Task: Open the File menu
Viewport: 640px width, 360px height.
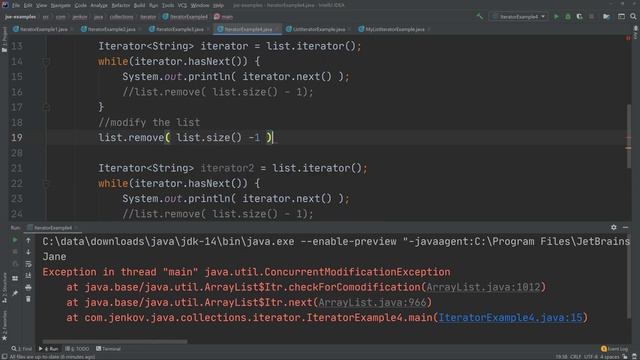Action: [16, 5]
